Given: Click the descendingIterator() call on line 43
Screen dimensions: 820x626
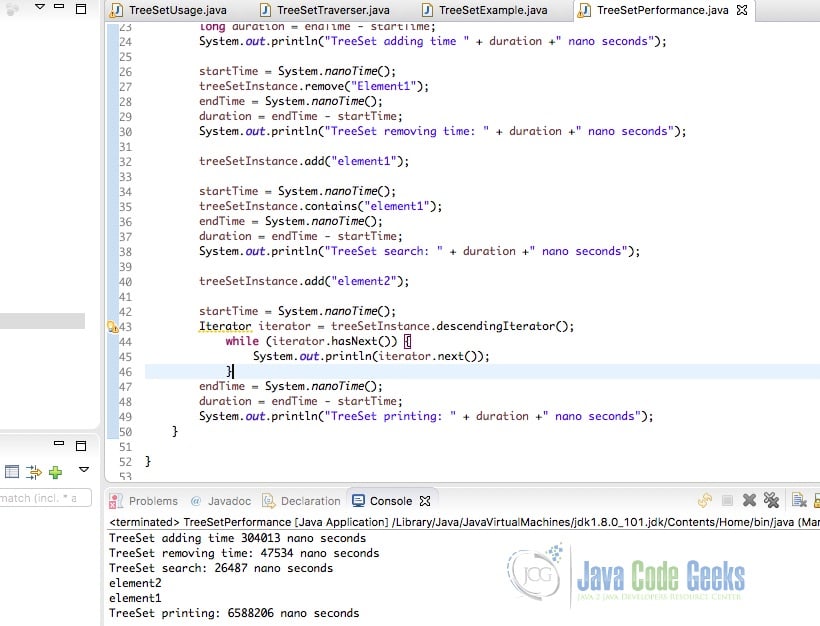Looking at the screenshot, I should [x=505, y=326].
